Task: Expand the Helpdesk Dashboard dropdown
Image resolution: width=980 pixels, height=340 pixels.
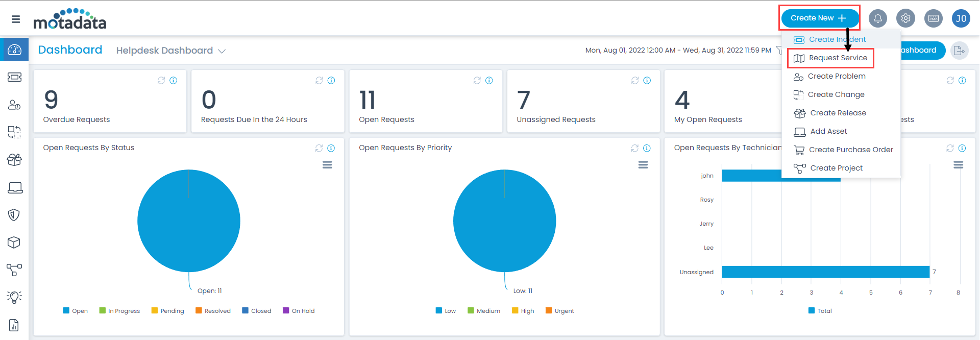Action: click(x=222, y=51)
